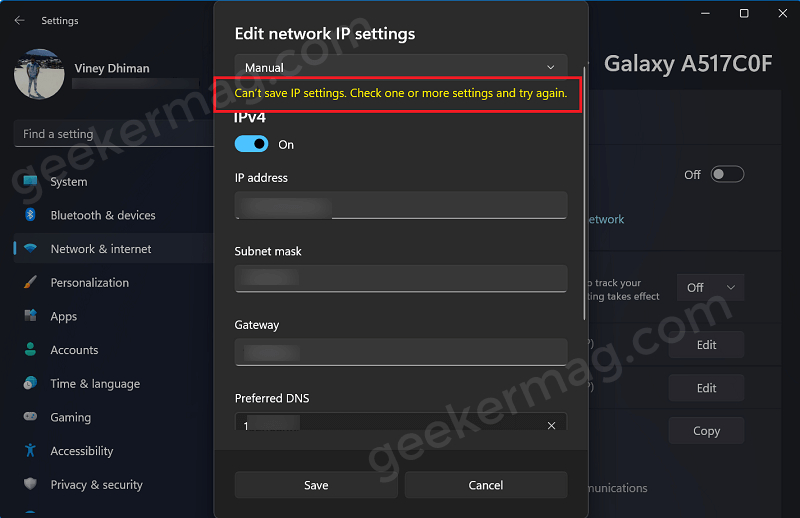Click Save in the IP settings dialog
This screenshot has height=518, width=800.
point(316,485)
